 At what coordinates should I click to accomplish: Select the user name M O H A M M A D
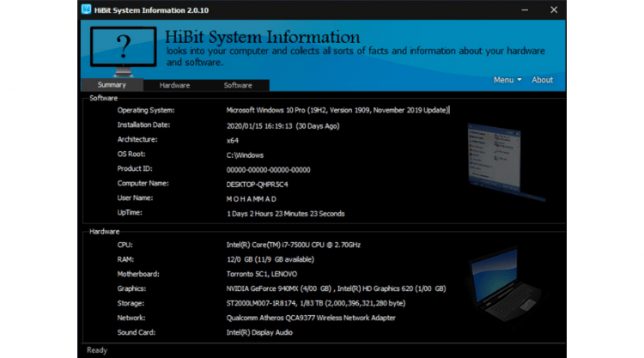coord(252,199)
